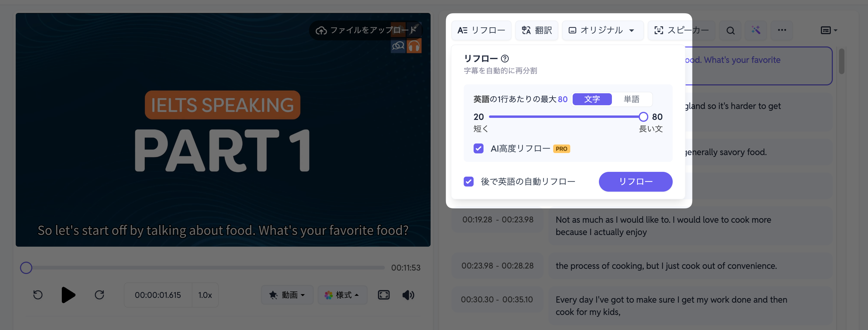This screenshot has width=868, height=330.
Task: Open the three-dots more options menu
Action: point(782,30)
